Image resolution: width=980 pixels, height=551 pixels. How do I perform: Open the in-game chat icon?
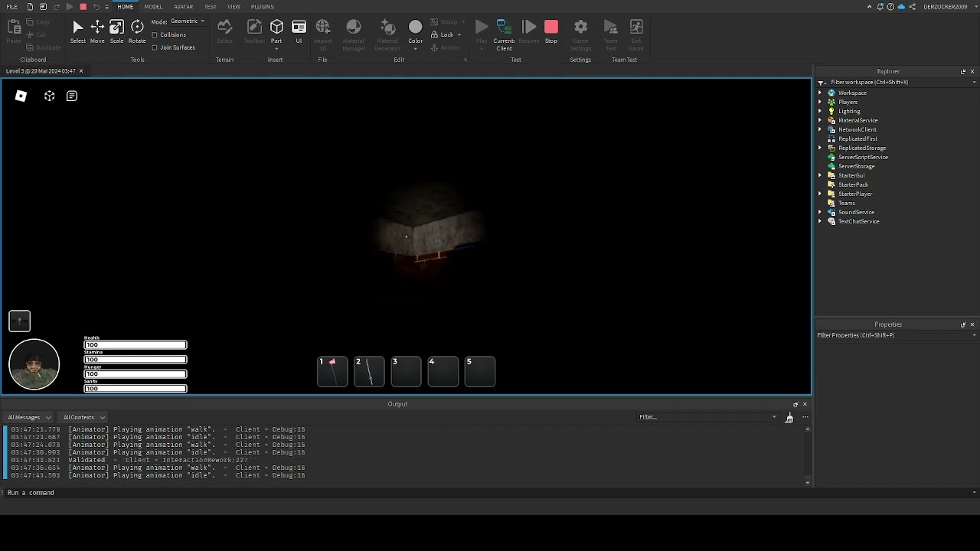[x=72, y=96]
